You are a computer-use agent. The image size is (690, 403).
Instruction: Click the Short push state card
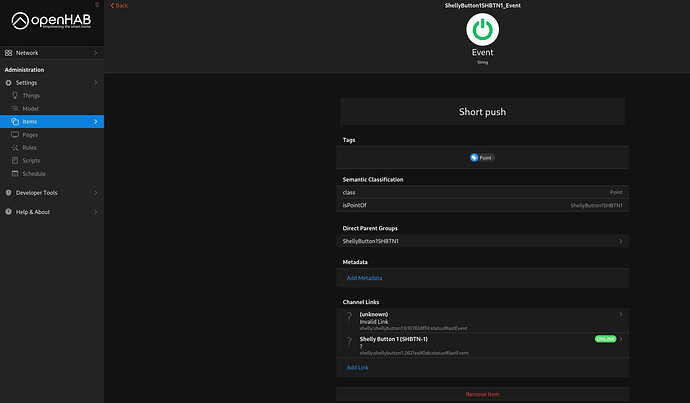coord(482,112)
